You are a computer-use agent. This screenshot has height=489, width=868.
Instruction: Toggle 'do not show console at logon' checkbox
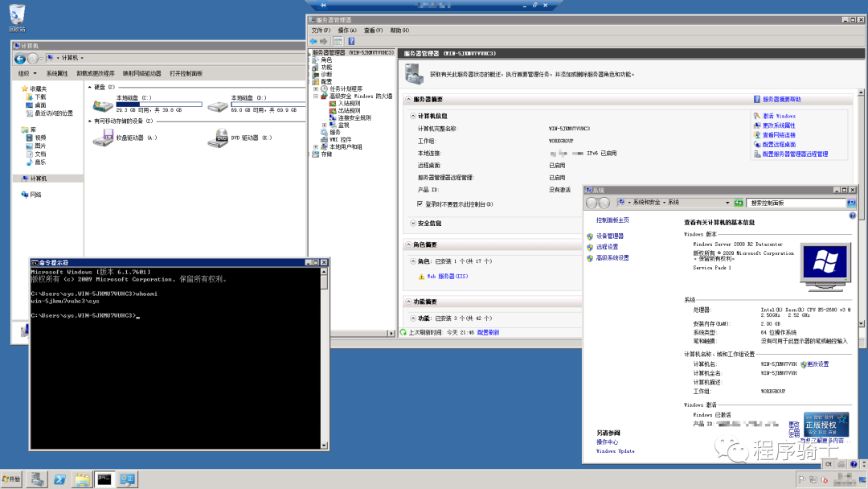coord(420,204)
